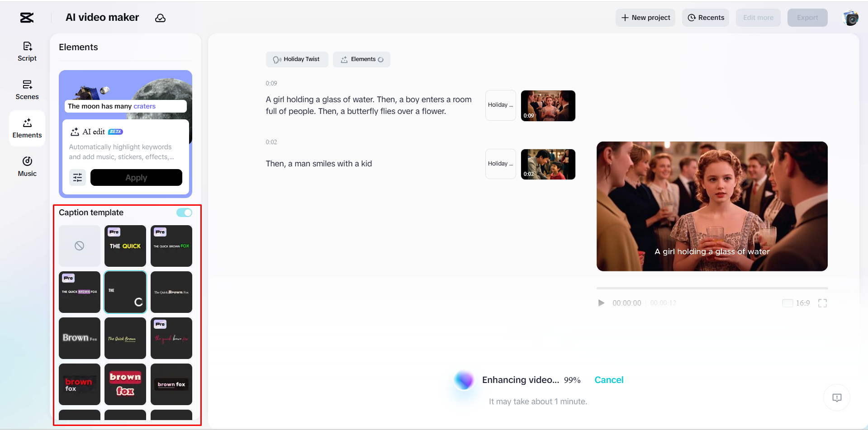This screenshot has height=430, width=868.
Task: Select the loading THE caption template
Action: 125,292
